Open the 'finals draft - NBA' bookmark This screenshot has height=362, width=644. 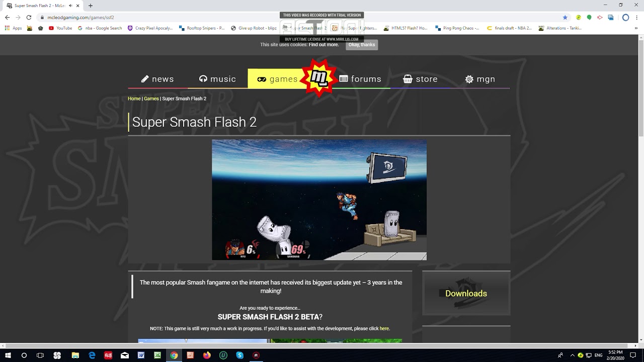510,28
